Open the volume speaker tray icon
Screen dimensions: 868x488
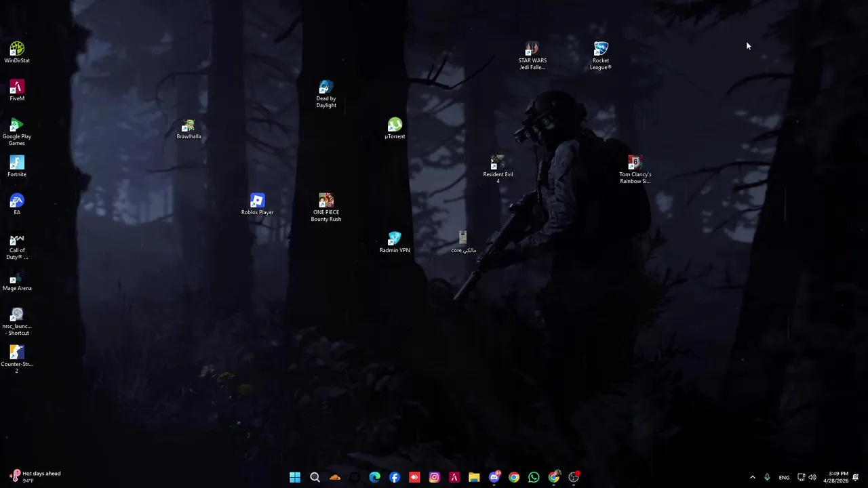point(812,477)
